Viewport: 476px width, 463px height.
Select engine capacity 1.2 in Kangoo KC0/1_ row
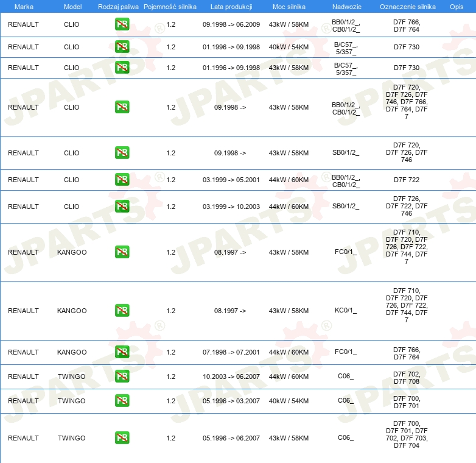[170, 311]
